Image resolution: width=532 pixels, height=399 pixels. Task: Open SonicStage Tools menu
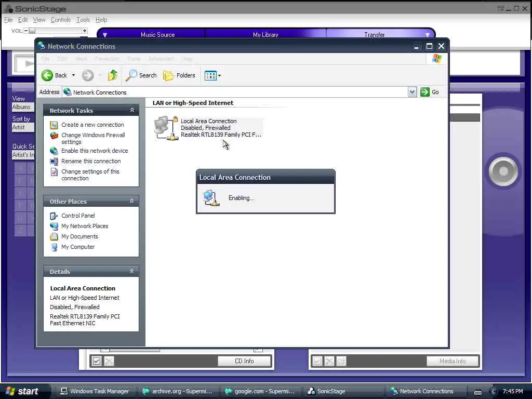83,20
